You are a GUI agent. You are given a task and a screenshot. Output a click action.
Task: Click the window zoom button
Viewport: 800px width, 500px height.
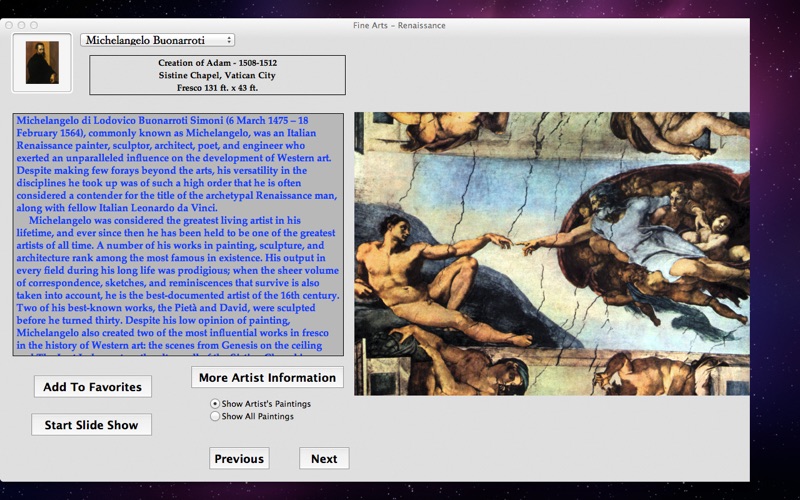pyautogui.click(x=34, y=25)
